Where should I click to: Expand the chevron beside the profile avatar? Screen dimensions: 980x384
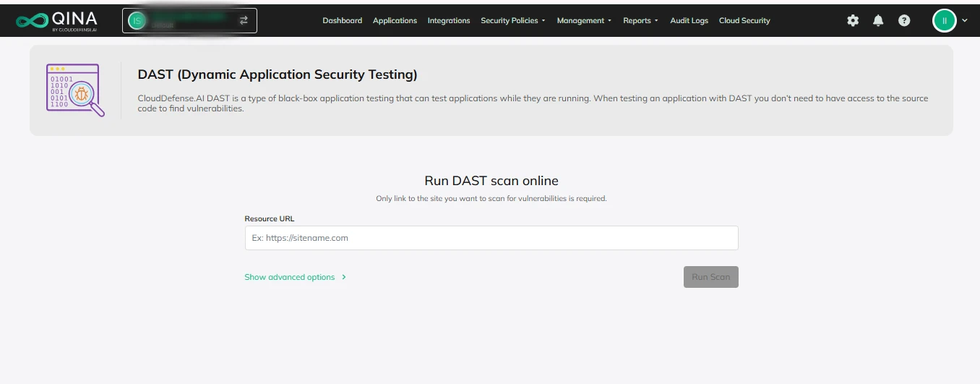965,21
